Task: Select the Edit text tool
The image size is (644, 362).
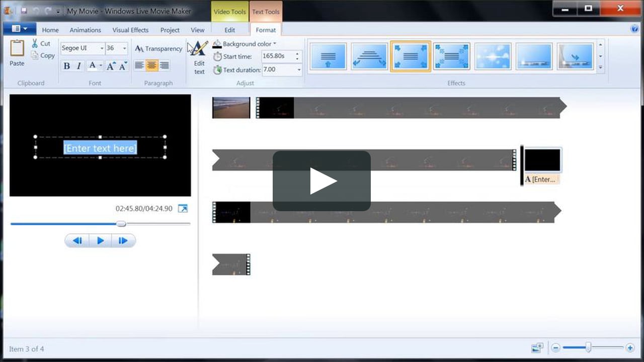Action: click(x=198, y=57)
